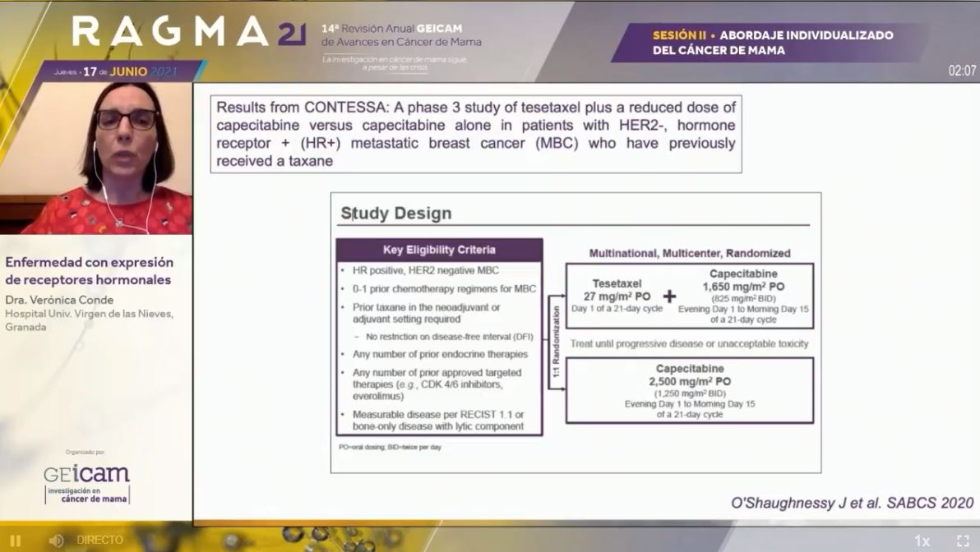Click 'HR positive, HER2 negative MBC' bullet

point(426,270)
